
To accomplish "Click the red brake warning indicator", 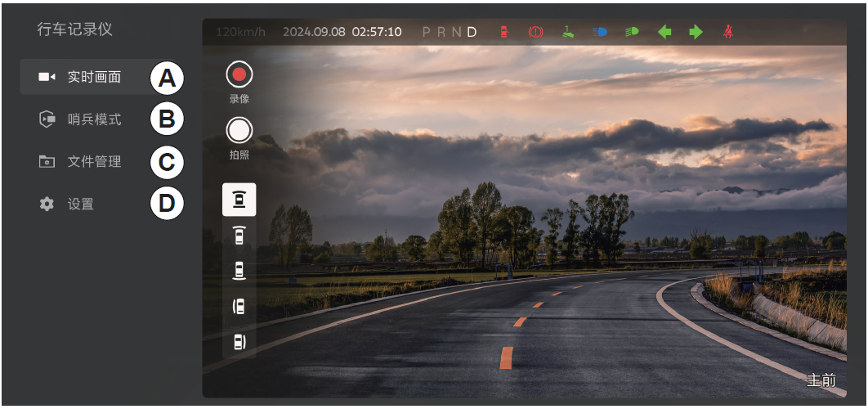I will [536, 32].
